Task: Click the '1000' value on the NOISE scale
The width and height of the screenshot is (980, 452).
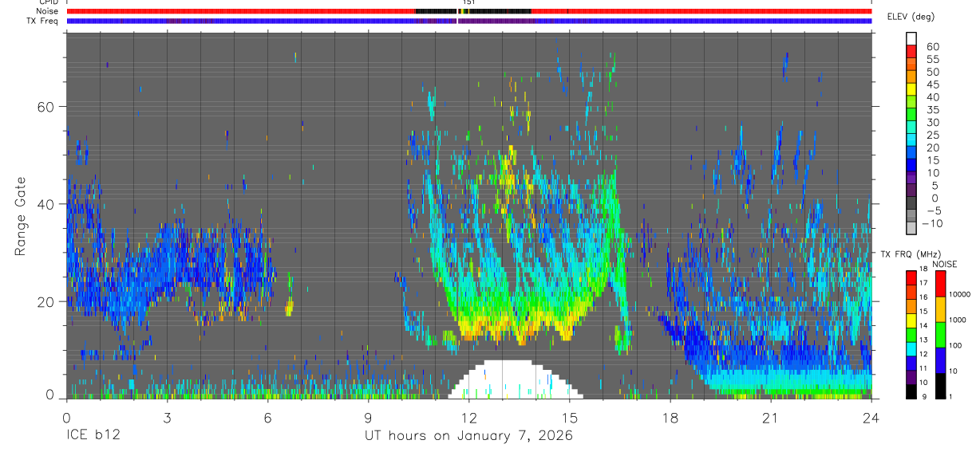Action: pyautogui.click(x=958, y=320)
